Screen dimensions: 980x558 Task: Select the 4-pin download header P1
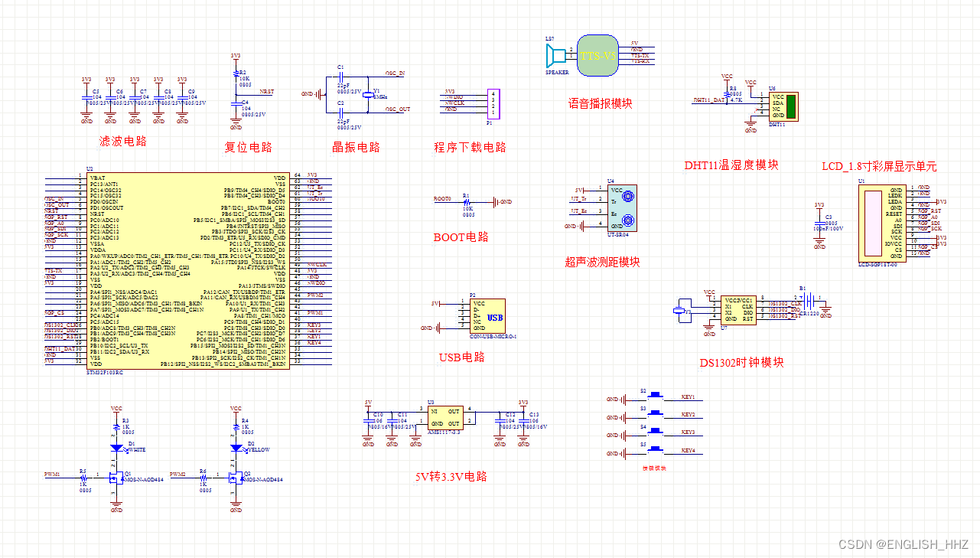tap(493, 103)
